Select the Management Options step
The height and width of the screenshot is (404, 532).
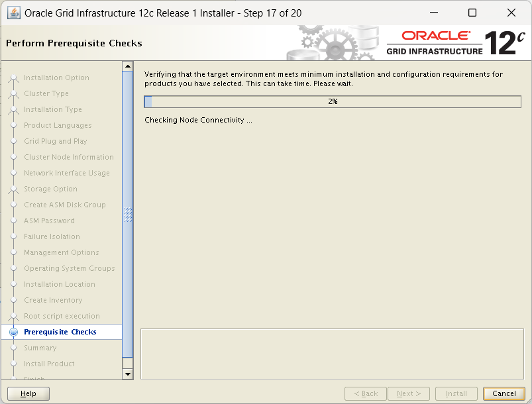[x=61, y=253]
